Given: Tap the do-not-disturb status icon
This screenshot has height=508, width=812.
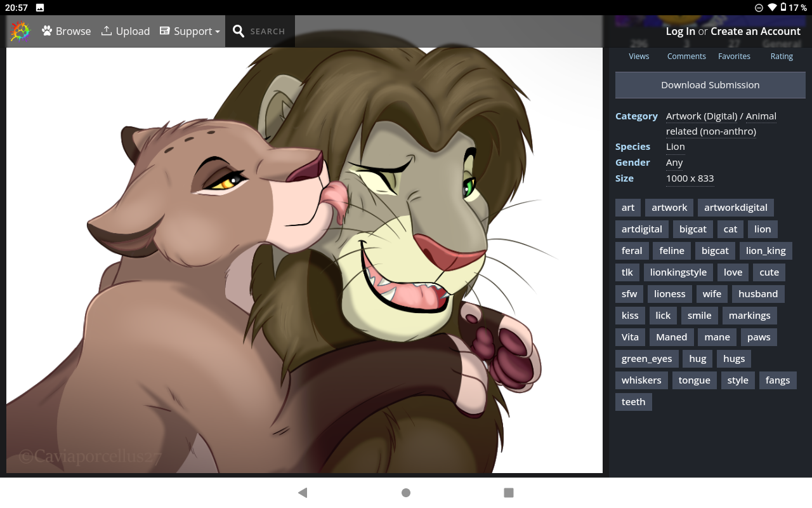Looking at the screenshot, I should pyautogui.click(x=759, y=8).
